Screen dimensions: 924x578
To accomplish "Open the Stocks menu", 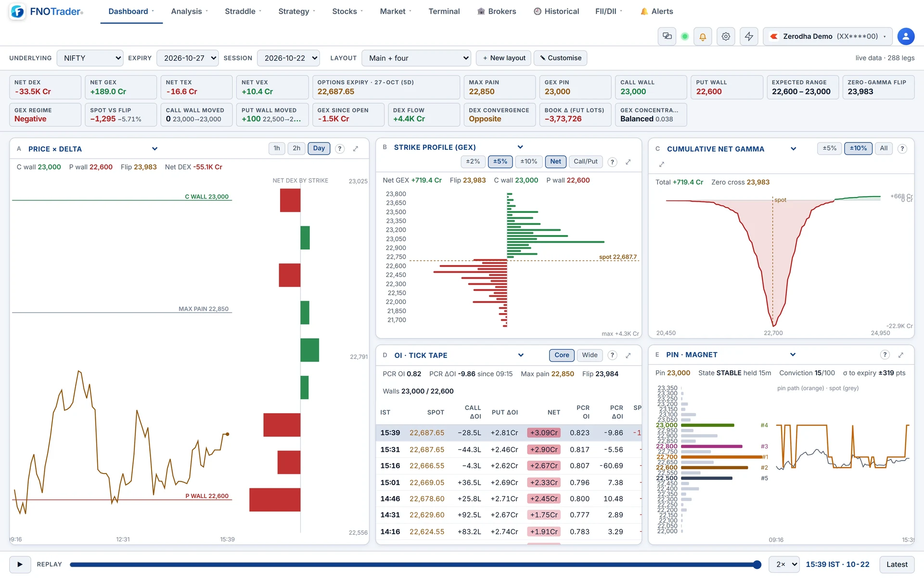I will [x=347, y=12].
